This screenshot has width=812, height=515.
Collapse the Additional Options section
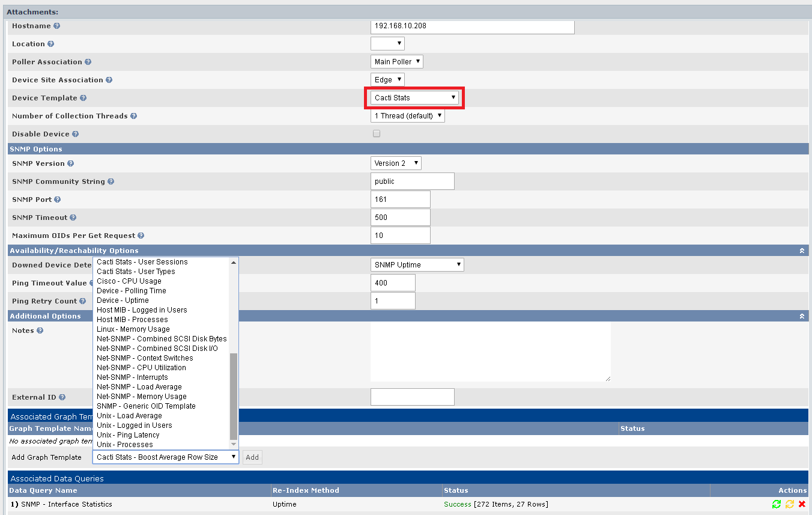pyautogui.click(x=801, y=316)
